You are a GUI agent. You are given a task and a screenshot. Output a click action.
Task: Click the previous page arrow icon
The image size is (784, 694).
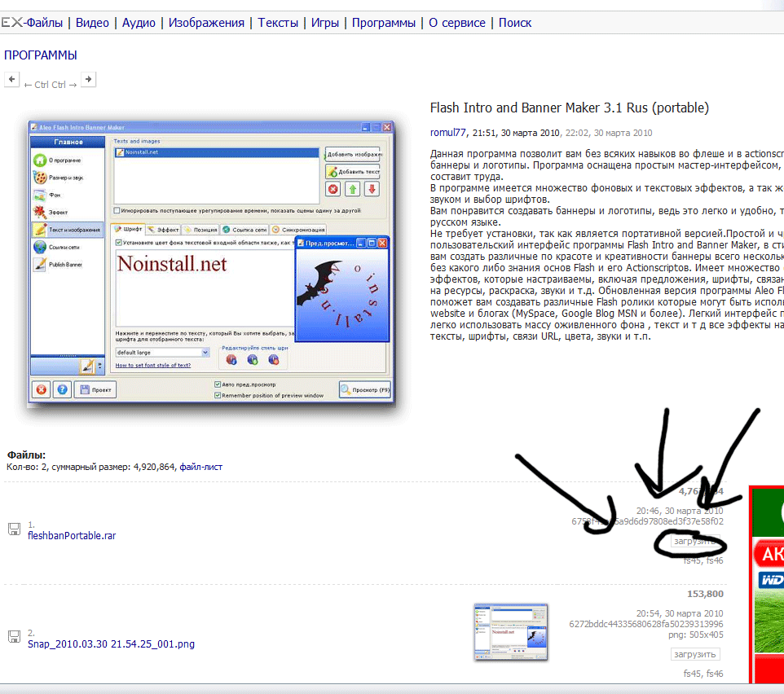coord(11,79)
